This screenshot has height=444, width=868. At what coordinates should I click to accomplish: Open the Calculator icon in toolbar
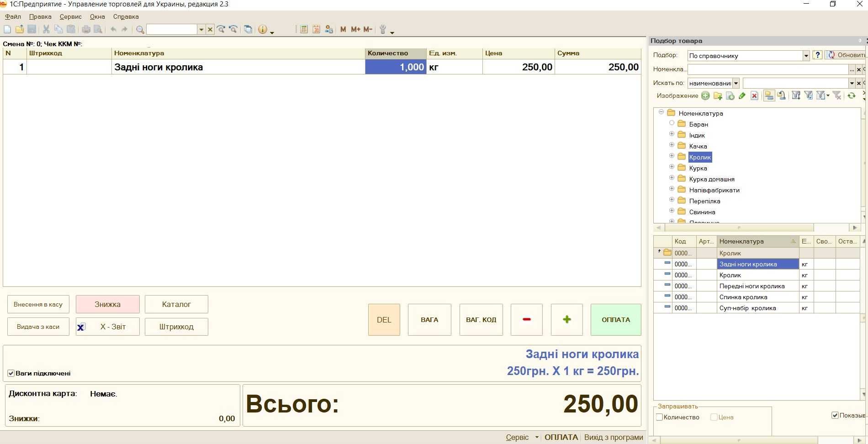click(x=304, y=29)
